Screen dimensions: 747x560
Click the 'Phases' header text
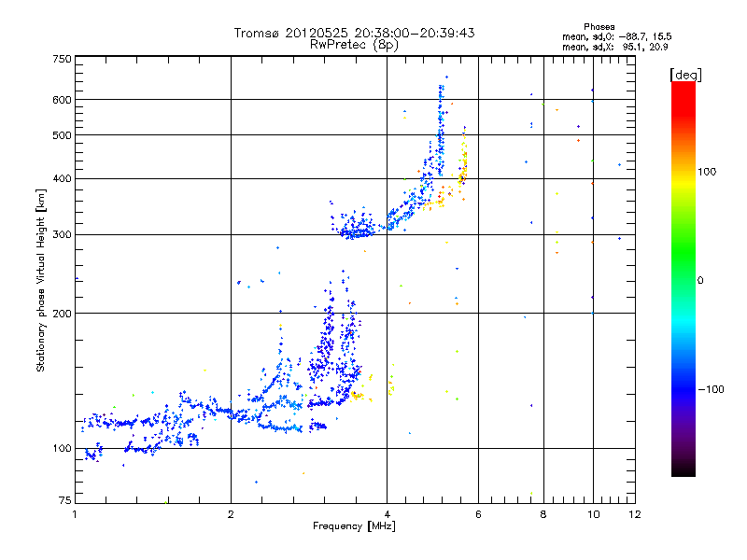point(599,27)
